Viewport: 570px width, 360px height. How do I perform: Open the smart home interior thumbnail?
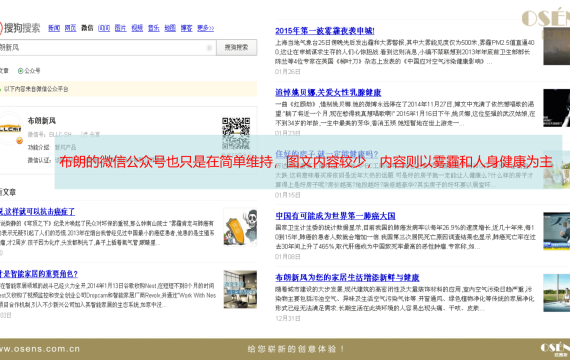240,289
